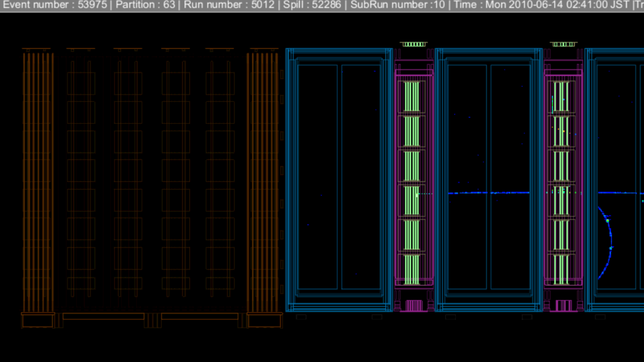
Task: Select the bottom green module of right detector
Action: 561,270
